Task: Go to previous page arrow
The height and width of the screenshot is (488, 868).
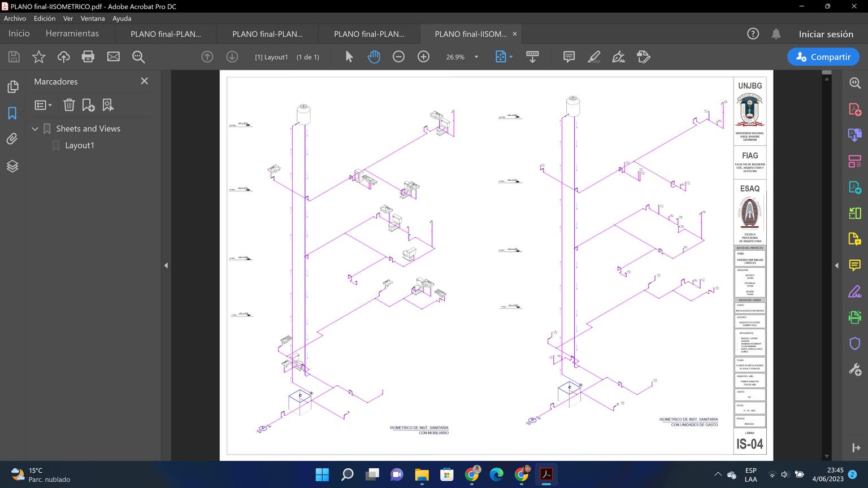Action: pyautogui.click(x=207, y=56)
